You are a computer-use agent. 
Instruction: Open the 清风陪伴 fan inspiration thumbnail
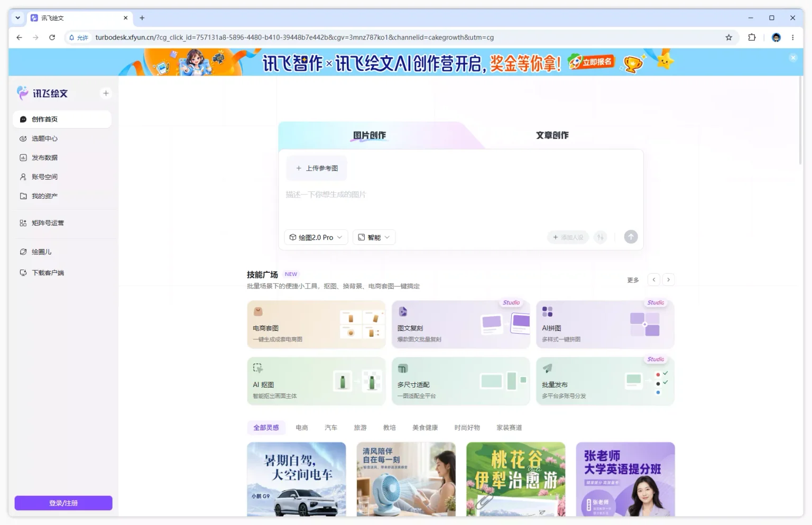pyautogui.click(x=406, y=479)
